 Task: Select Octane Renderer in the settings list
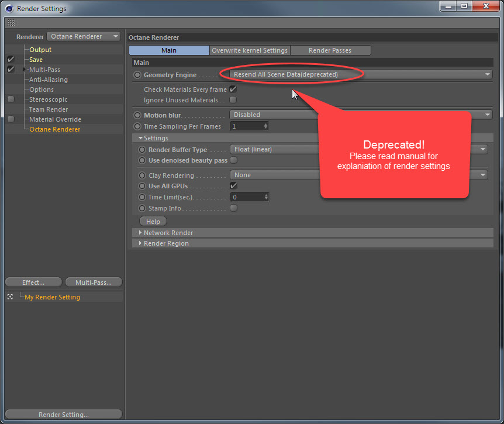(x=55, y=129)
